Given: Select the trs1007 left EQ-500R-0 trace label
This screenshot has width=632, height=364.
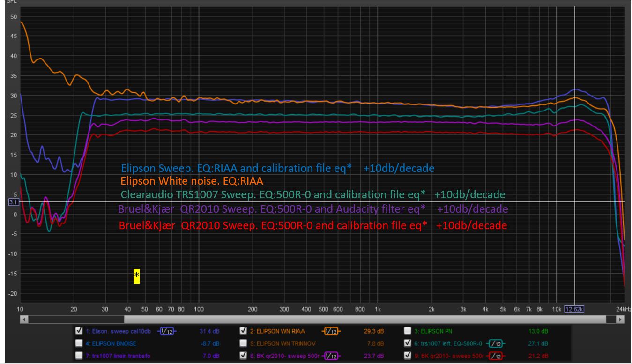Looking at the screenshot, I should click(448, 343).
